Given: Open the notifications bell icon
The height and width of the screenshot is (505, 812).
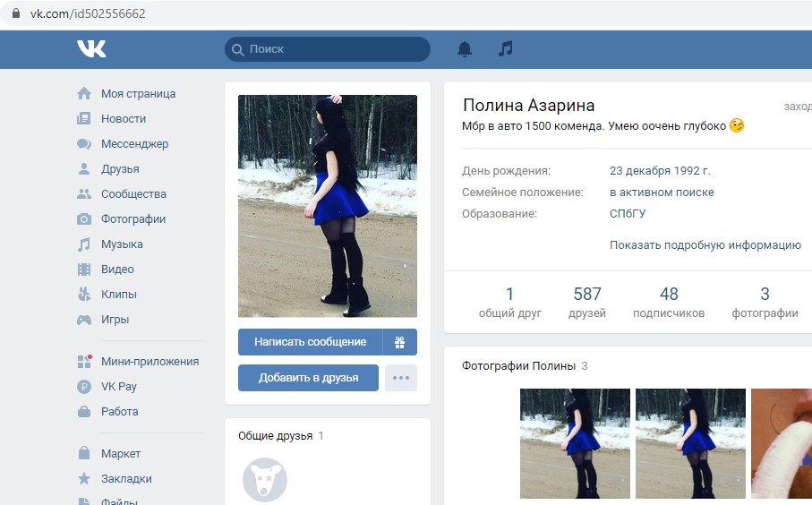Looking at the screenshot, I should 465,49.
